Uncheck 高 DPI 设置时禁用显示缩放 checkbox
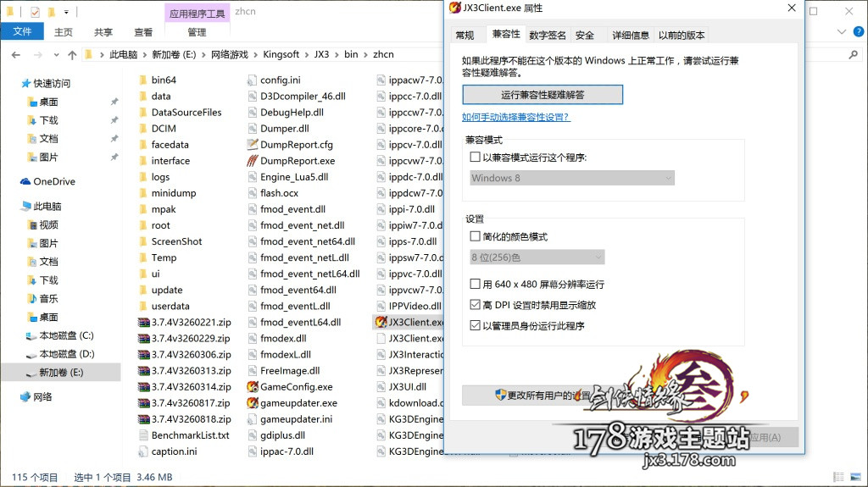This screenshot has width=868, height=487. coord(475,305)
